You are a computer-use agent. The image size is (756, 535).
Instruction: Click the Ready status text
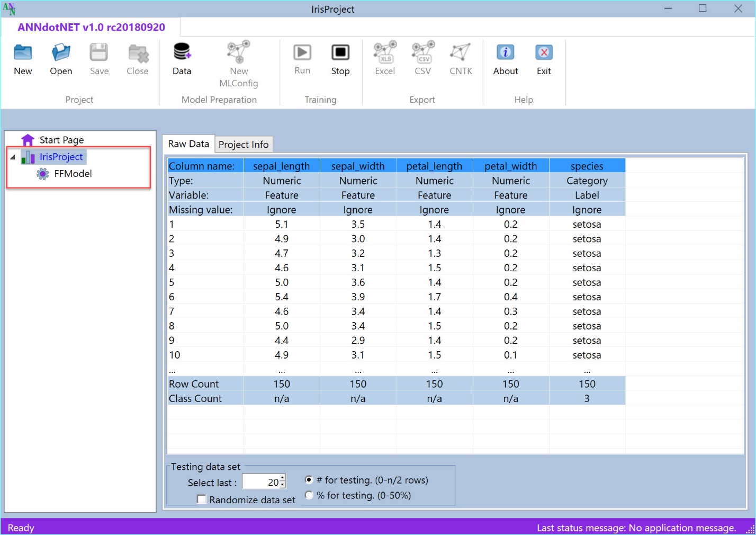tap(21, 528)
